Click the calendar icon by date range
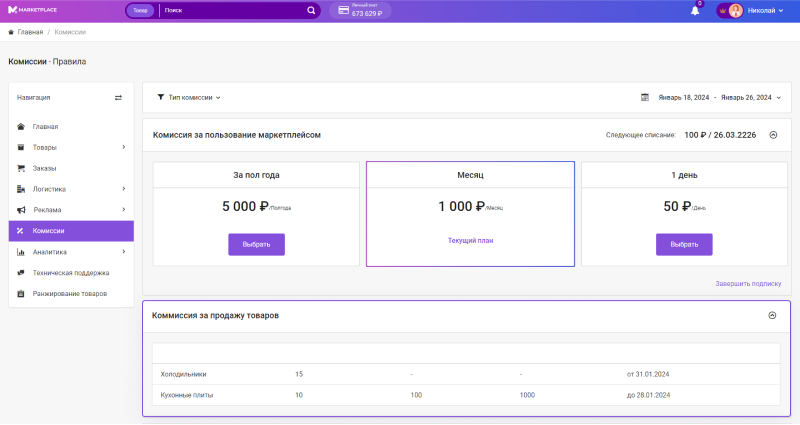This screenshot has height=425, width=800. [645, 98]
